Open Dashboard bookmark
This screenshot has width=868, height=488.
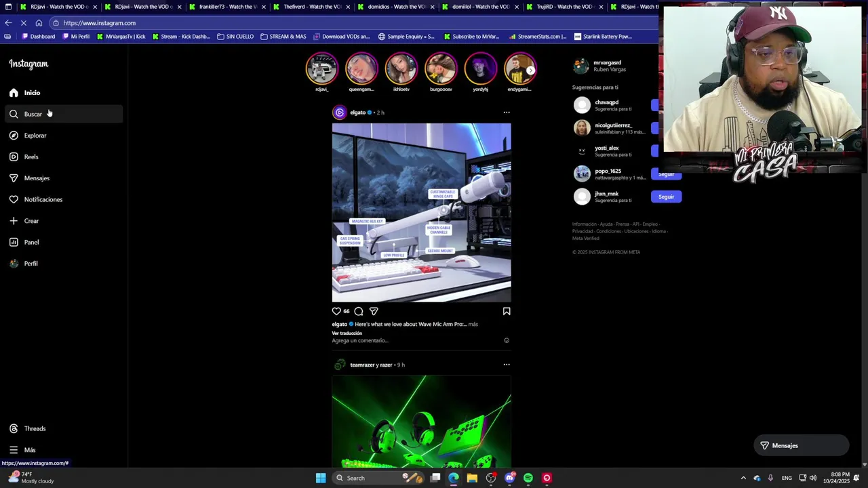(x=38, y=37)
